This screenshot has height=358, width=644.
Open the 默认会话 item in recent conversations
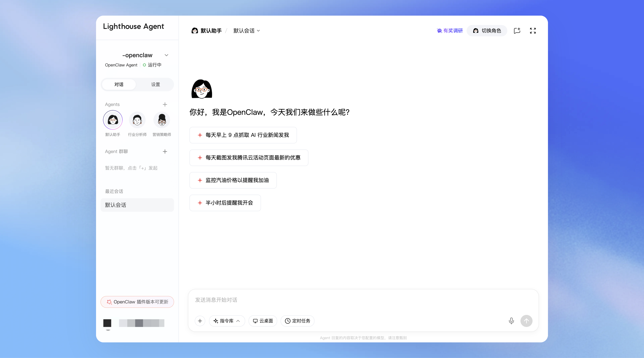tap(137, 205)
